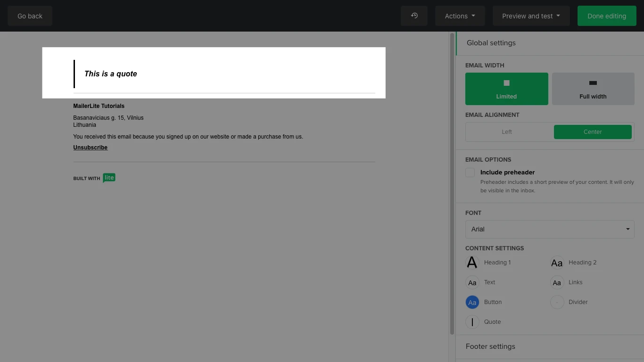The width and height of the screenshot is (644, 362).
Task: Select the quote block in email
Action: pyautogui.click(x=214, y=74)
